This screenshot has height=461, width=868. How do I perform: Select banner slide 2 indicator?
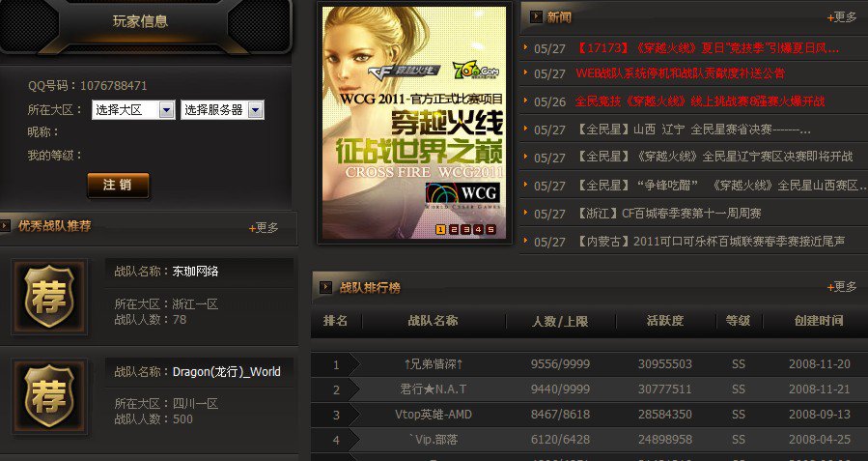[x=454, y=229]
